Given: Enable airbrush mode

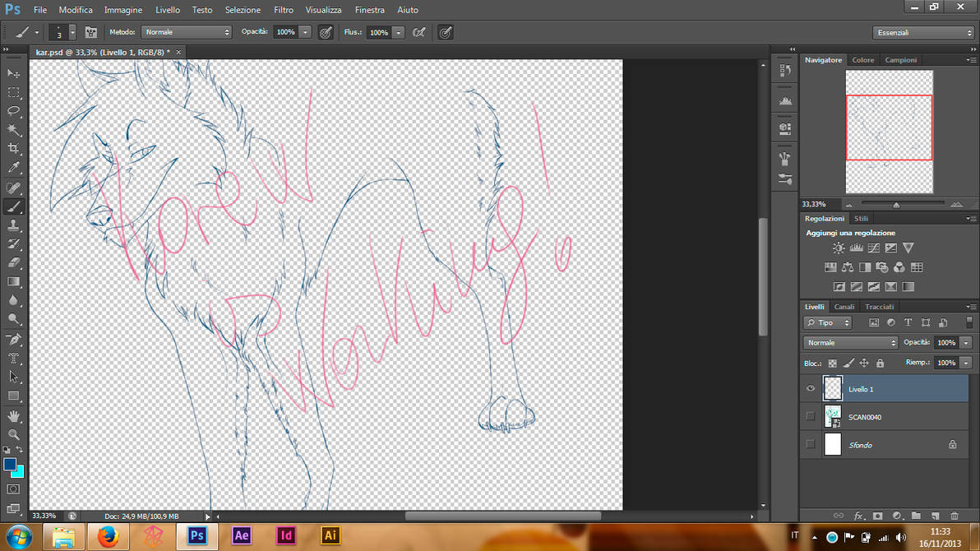Looking at the screenshot, I should pos(418,33).
